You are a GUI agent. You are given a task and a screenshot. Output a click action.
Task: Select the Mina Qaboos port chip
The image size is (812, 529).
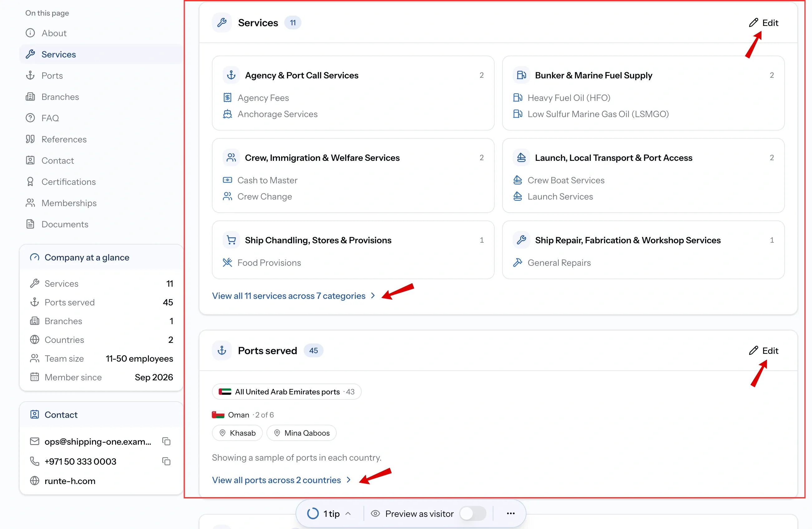tap(301, 433)
